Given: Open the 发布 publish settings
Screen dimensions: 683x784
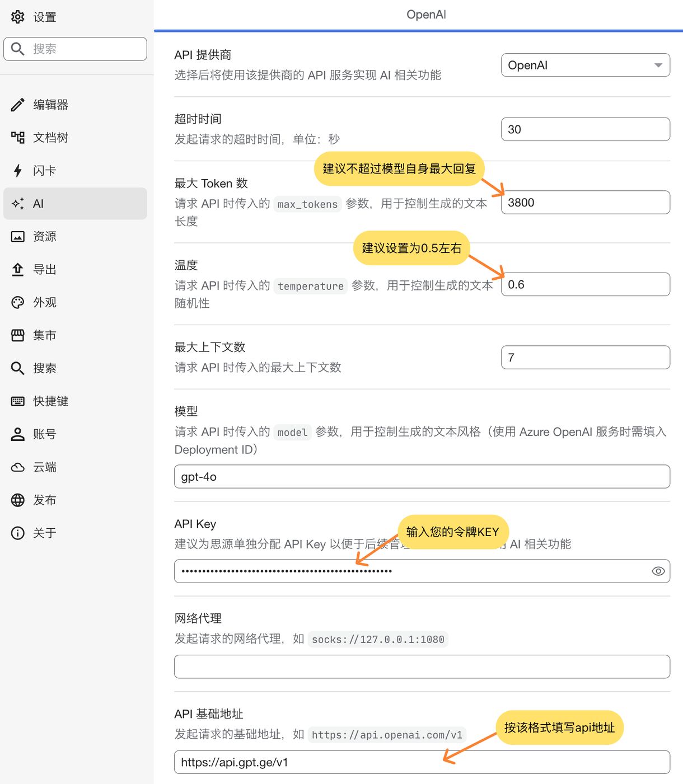Looking at the screenshot, I should click(x=75, y=500).
